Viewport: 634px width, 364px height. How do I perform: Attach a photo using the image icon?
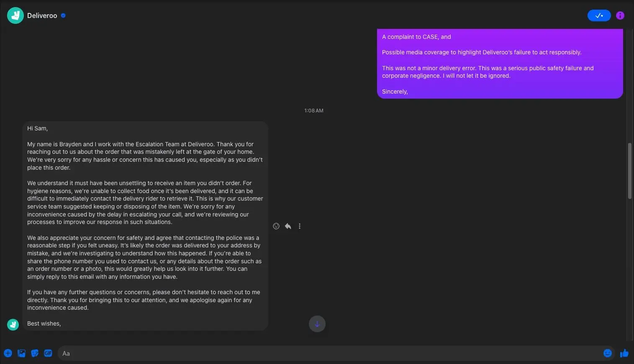[x=21, y=353]
